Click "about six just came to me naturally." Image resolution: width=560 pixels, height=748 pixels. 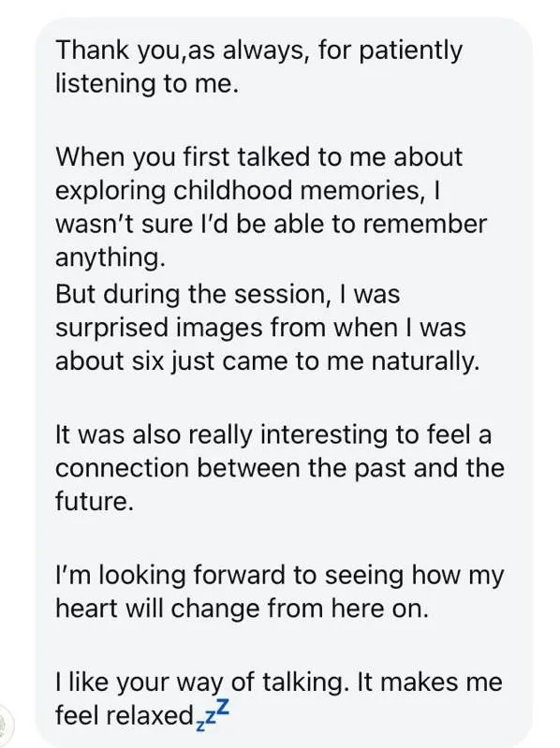[x=267, y=361]
